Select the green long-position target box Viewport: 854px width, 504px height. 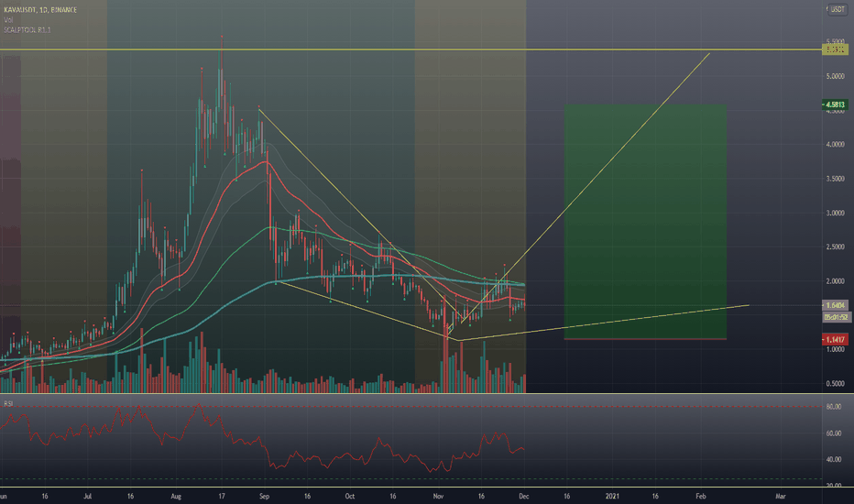click(x=645, y=222)
